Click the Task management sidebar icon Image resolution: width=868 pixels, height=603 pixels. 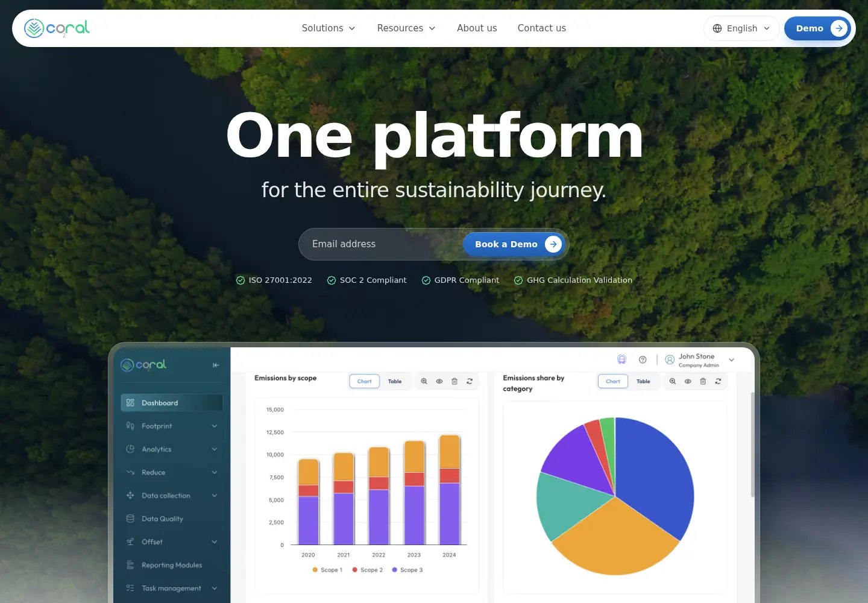(130, 588)
